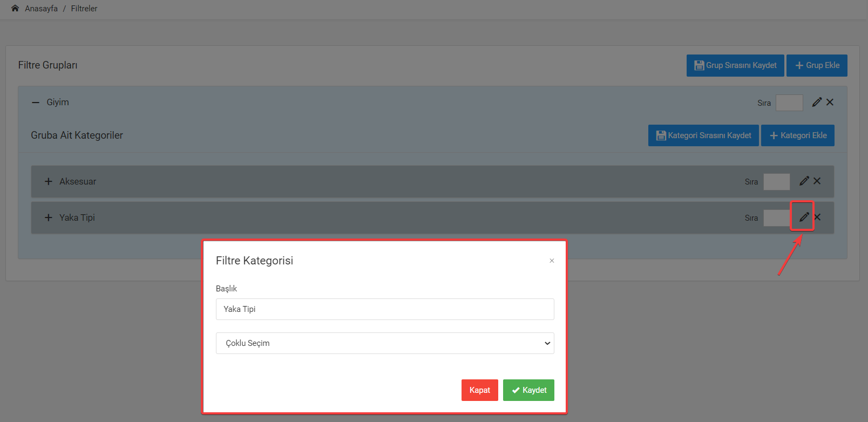Click the Giyim group name

tap(58, 103)
